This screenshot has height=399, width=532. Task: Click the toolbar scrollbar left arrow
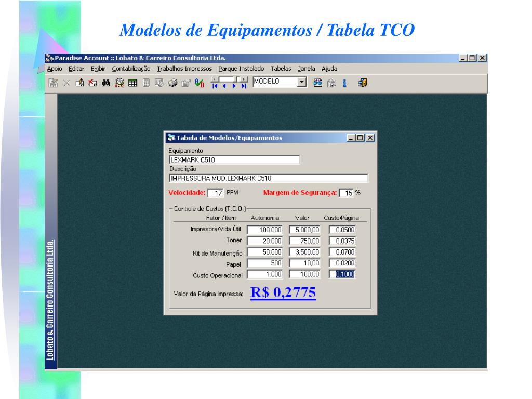click(x=215, y=79)
